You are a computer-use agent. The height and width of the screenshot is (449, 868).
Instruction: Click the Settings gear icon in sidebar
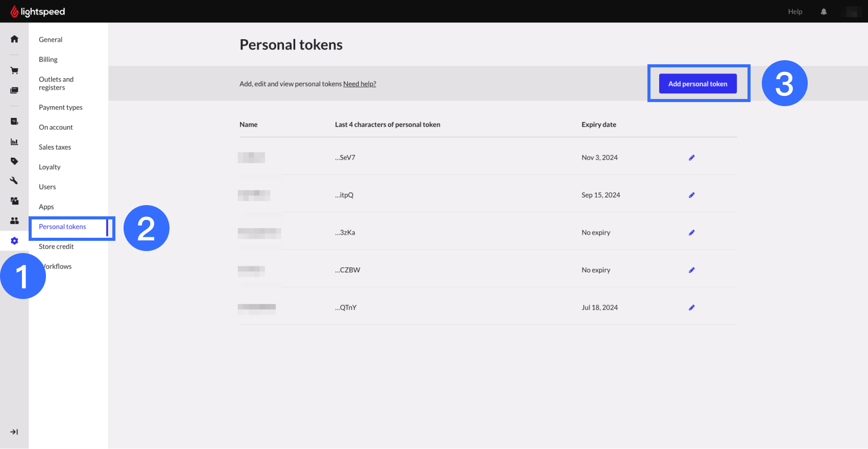click(14, 241)
